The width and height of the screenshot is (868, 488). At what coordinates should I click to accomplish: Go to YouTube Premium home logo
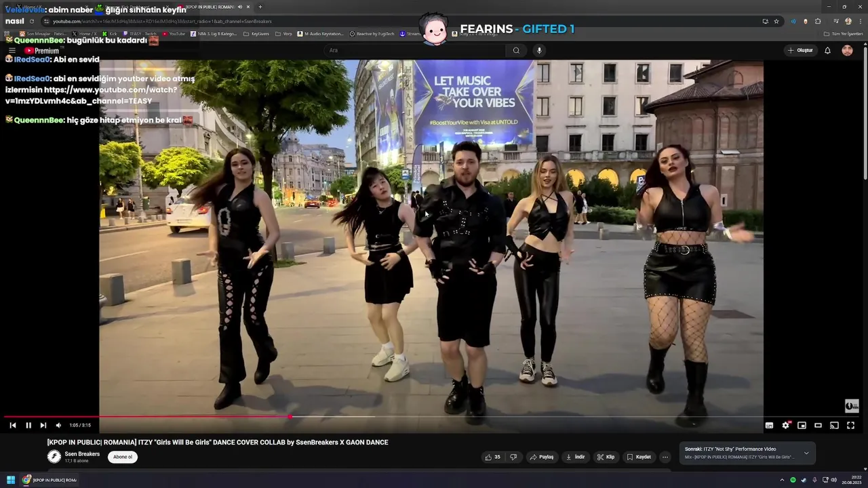42,51
